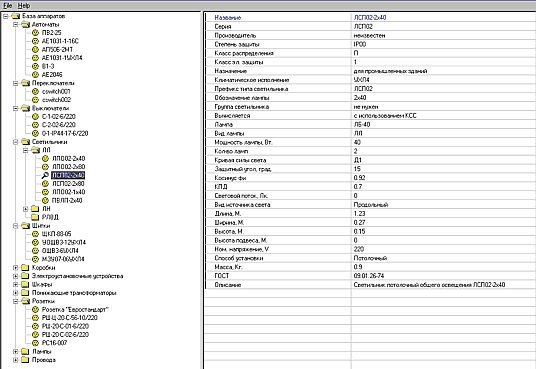Image resolution: width=536 pixels, height=369 pixels.
Task: Select the РЛВД folder in tree
Action: [50, 217]
